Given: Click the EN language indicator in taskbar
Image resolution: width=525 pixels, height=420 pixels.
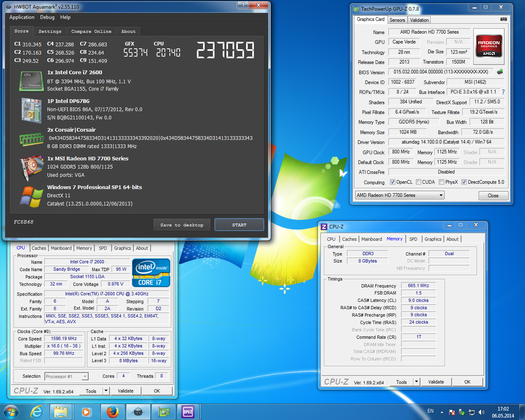Looking at the screenshot, I should point(430,411).
